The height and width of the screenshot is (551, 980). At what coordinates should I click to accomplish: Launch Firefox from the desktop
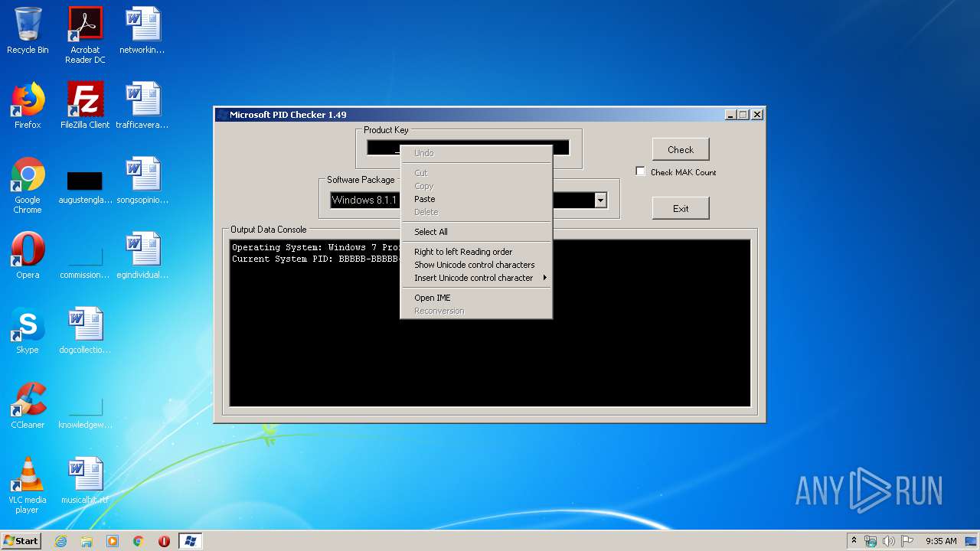tap(28, 106)
